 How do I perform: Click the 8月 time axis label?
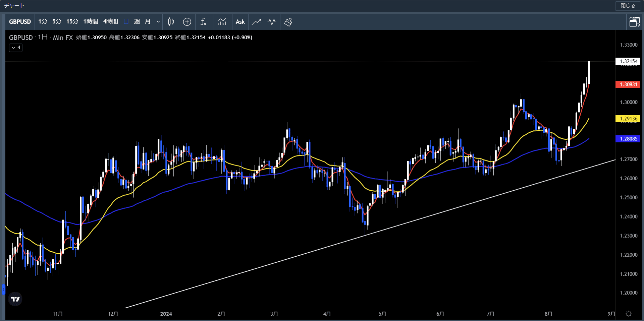(x=548, y=314)
